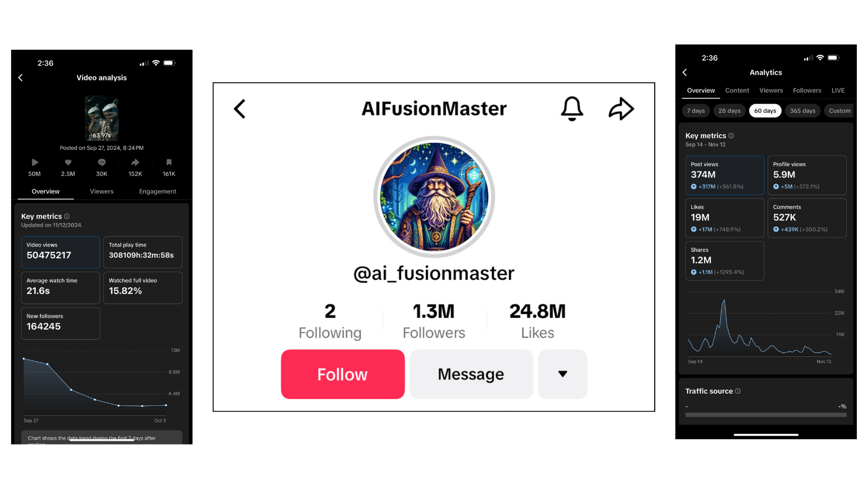Go back from the Analytics screen
The width and height of the screenshot is (868, 489).
(x=685, y=73)
